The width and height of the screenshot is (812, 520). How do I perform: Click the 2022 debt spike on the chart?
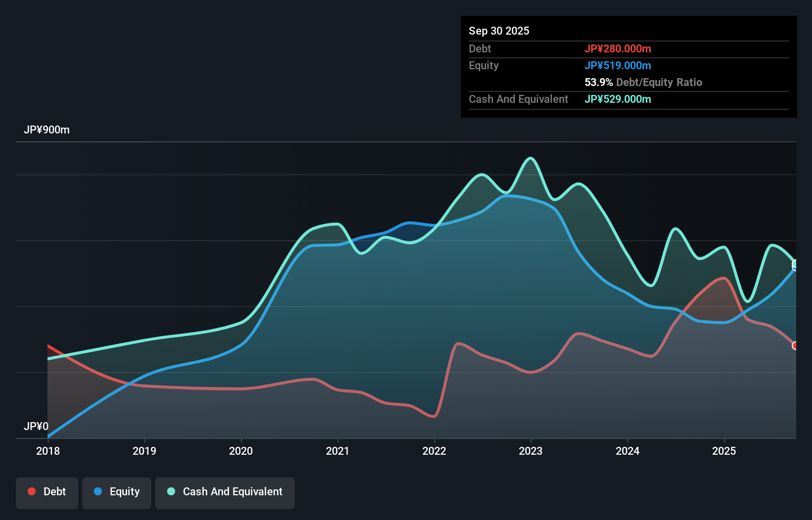pyautogui.click(x=458, y=343)
